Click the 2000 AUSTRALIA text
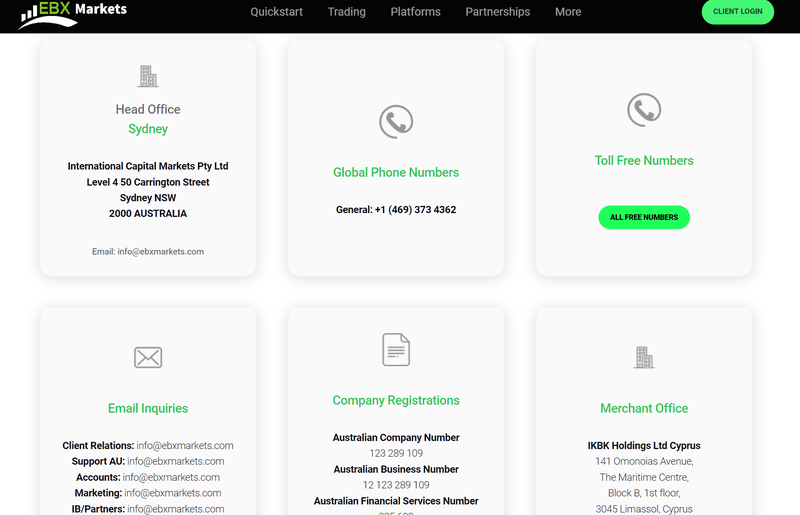The width and height of the screenshot is (800, 515). (148, 214)
